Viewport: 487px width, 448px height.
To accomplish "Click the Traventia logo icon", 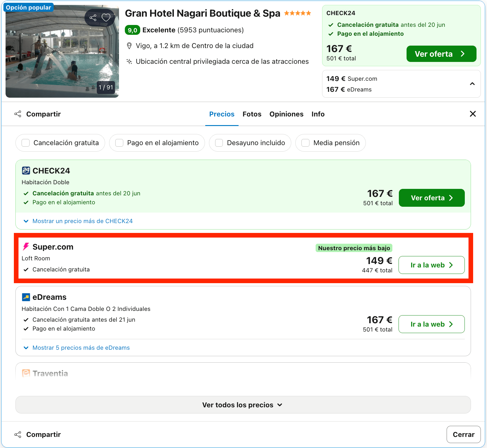I will (26, 373).
